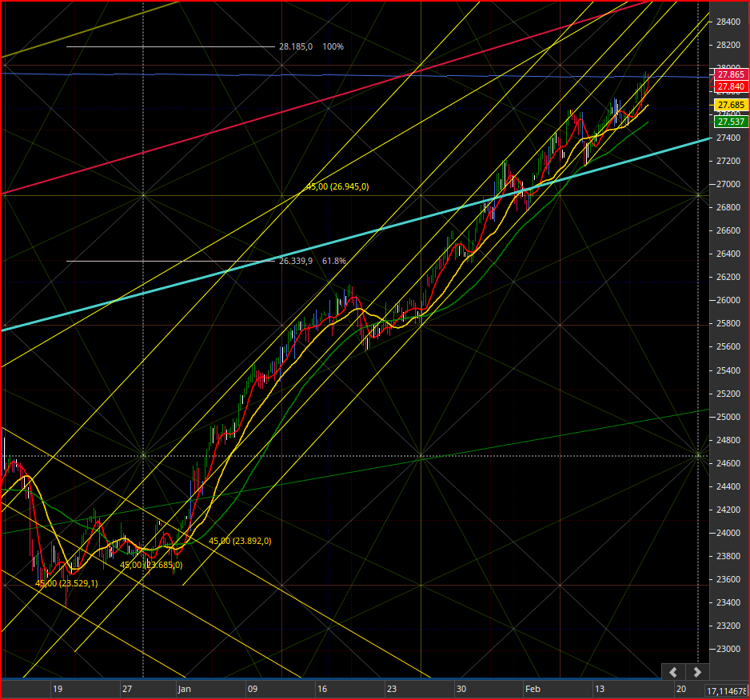The height and width of the screenshot is (700, 750).
Task: Click the 16 date label on time axis
Action: 322,689
